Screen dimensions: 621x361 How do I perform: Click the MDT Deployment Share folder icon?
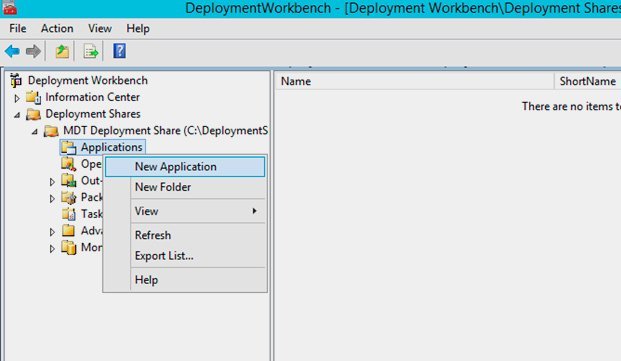51,131
